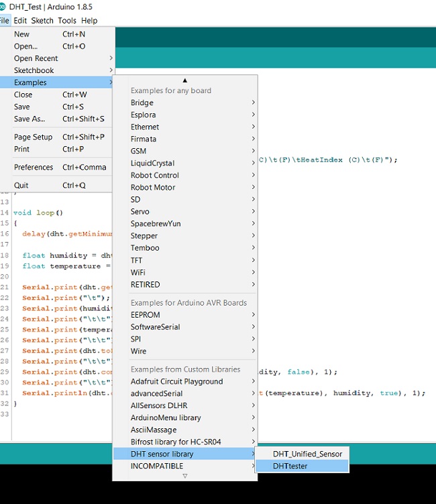436x504 pixels.
Task: Expand Firmata examples submenu
Action: click(185, 139)
